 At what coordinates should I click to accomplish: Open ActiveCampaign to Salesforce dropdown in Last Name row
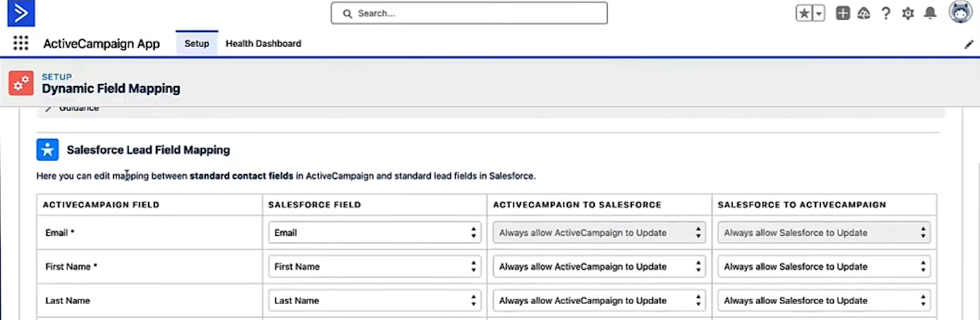point(600,300)
